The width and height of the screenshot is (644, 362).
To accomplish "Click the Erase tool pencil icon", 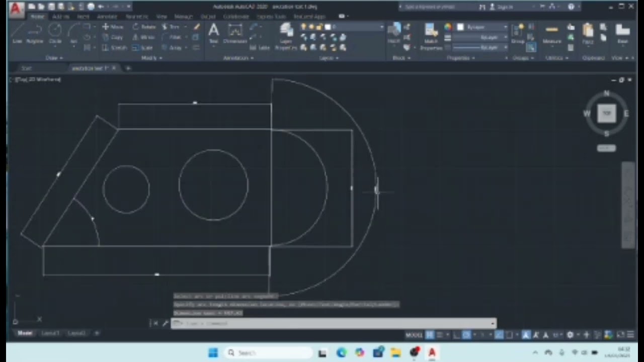I will 196,27.
